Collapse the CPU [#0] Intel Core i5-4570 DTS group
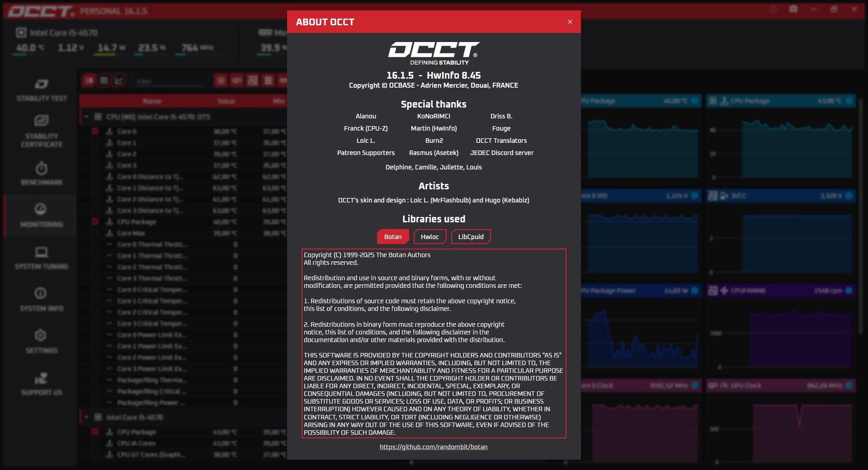868x470 pixels. 86,117
